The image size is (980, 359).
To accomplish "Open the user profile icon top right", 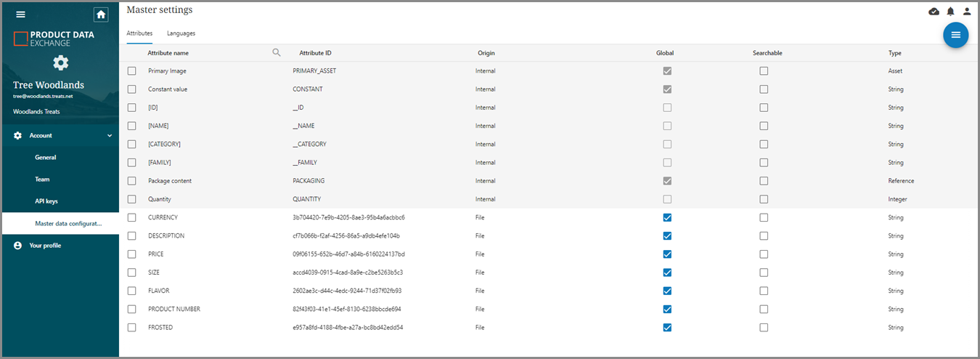I will click(x=967, y=12).
